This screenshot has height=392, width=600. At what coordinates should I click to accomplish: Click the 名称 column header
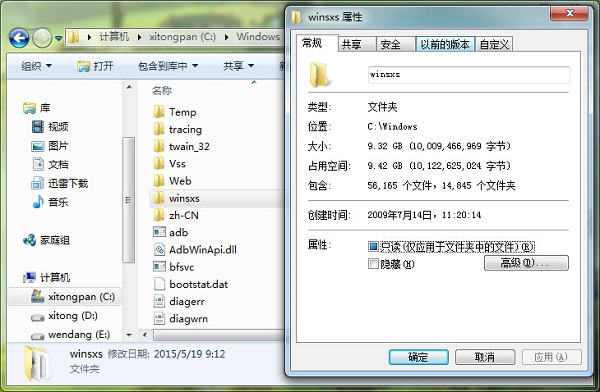[162, 90]
